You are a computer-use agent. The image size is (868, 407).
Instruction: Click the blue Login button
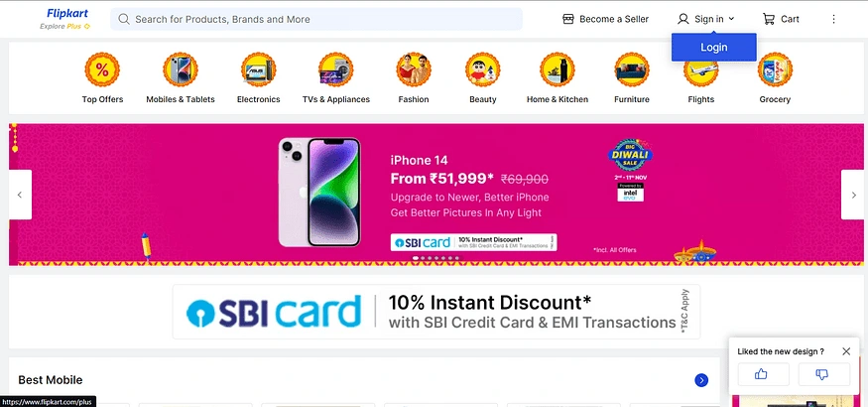point(713,47)
